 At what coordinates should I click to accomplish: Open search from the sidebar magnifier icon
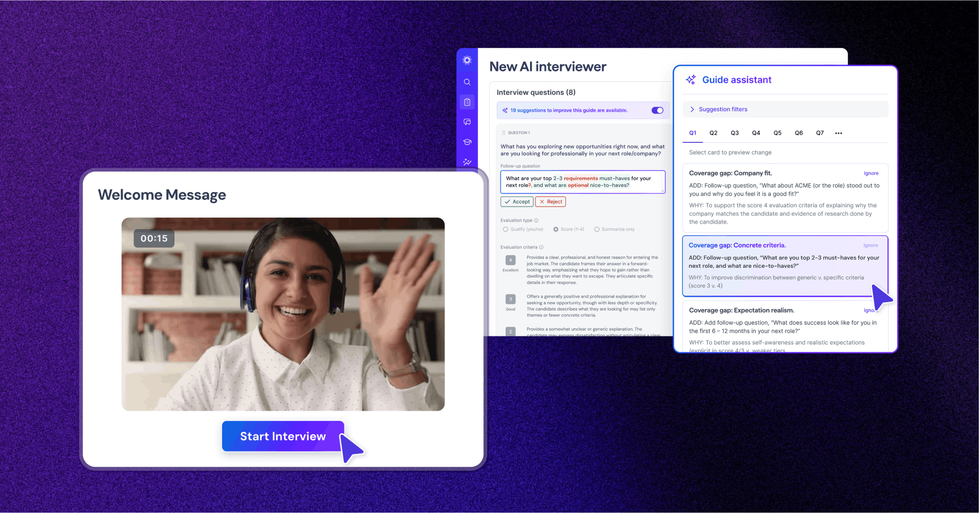pos(467,82)
